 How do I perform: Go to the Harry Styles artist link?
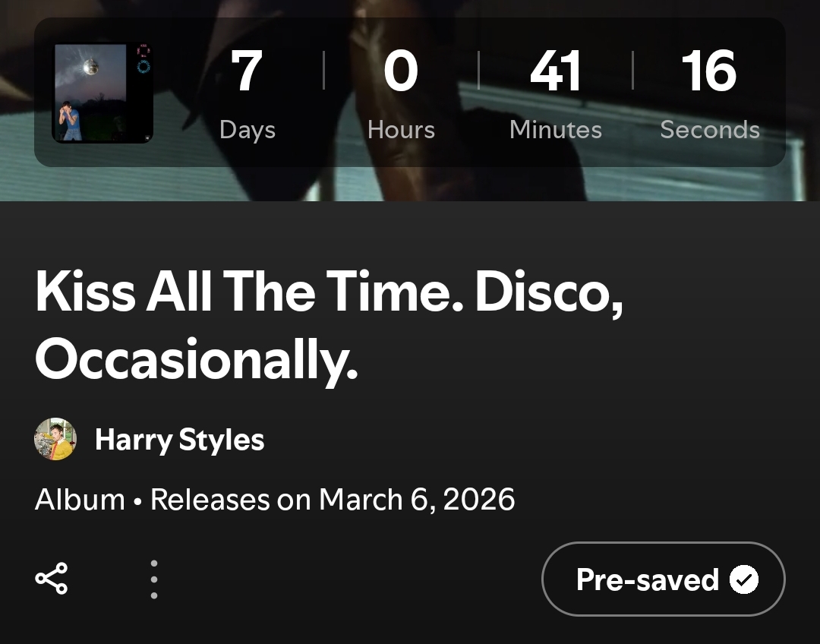(x=179, y=440)
